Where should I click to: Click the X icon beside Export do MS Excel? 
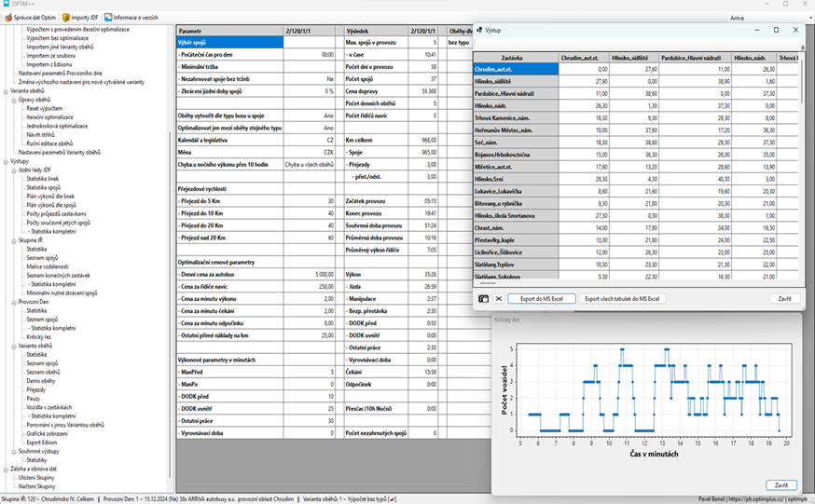[499, 299]
